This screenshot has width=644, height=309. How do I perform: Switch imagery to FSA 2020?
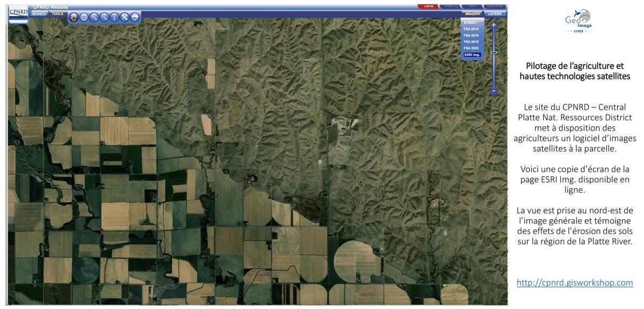click(x=471, y=48)
